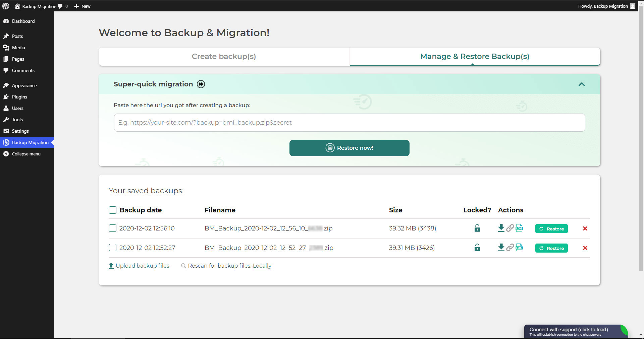Switch to Create backup(s) tab
The height and width of the screenshot is (339, 644).
[224, 56]
